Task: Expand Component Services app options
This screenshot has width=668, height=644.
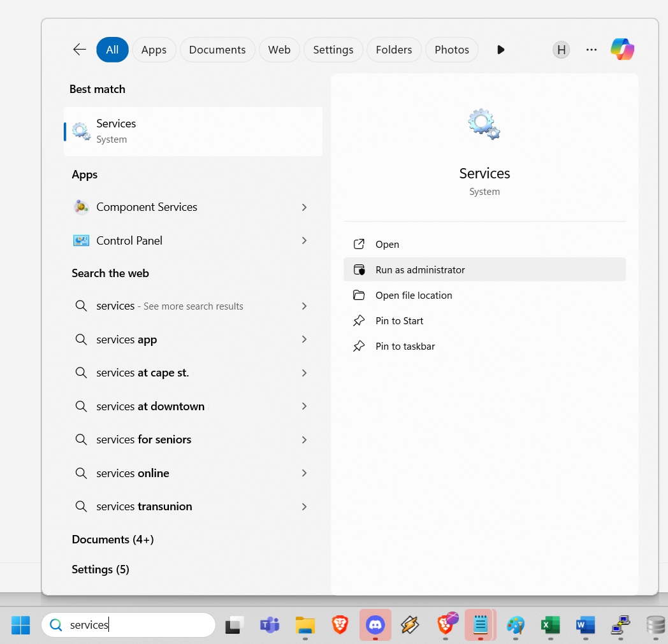Action: pos(304,207)
